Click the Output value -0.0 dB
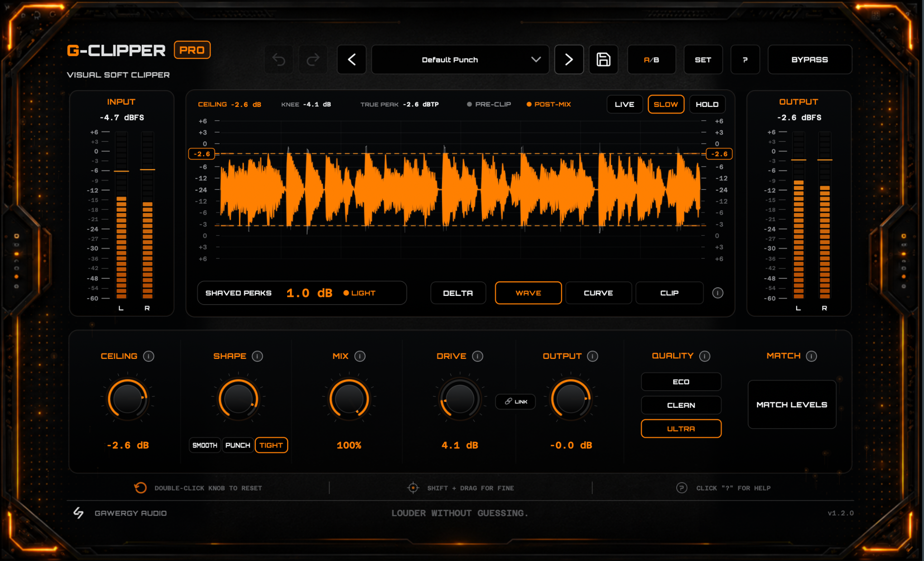The width and height of the screenshot is (924, 561). pos(571,445)
